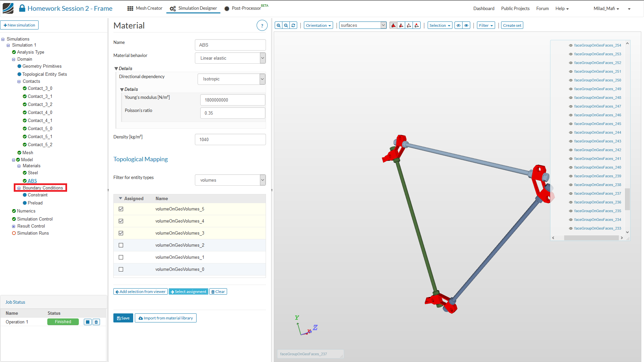
Task: Click the Young's modulus input field
Action: pyautogui.click(x=232, y=100)
